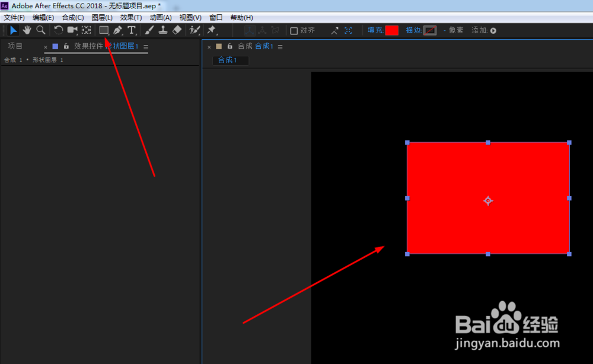This screenshot has width=593, height=364.
Task: Open the 描边 stroke options link
Action: [x=414, y=30]
